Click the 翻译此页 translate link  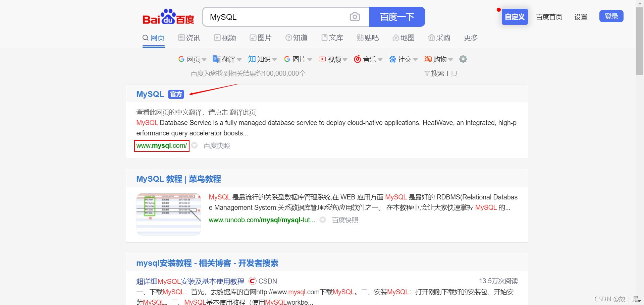click(243, 112)
